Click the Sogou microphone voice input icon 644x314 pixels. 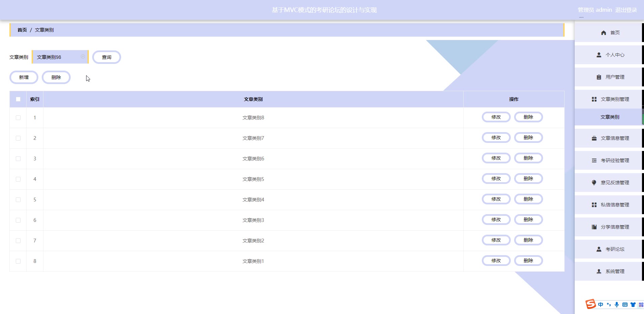point(616,305)
